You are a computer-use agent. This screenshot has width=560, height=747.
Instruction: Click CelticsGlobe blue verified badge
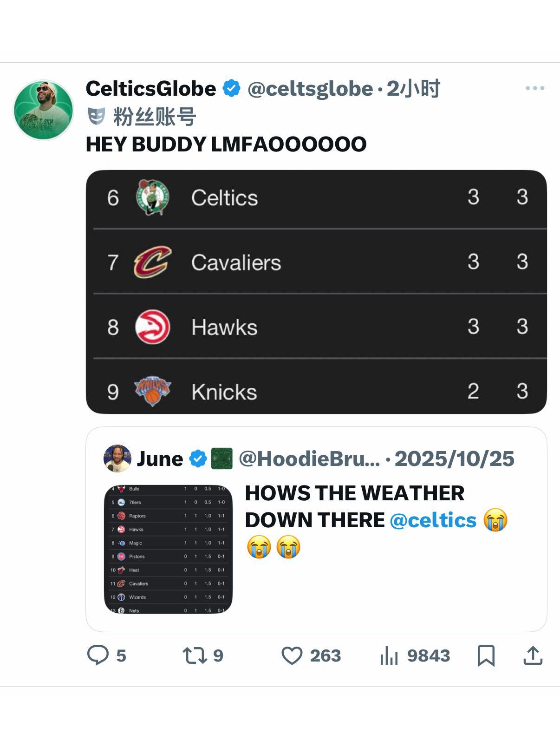(231, 88)
